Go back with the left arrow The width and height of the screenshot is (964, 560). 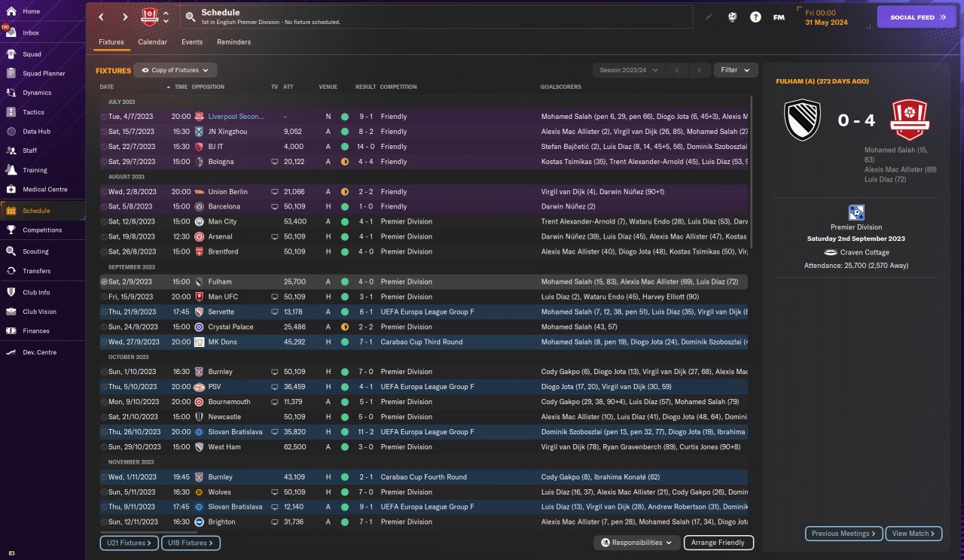(x=101, y=17)
